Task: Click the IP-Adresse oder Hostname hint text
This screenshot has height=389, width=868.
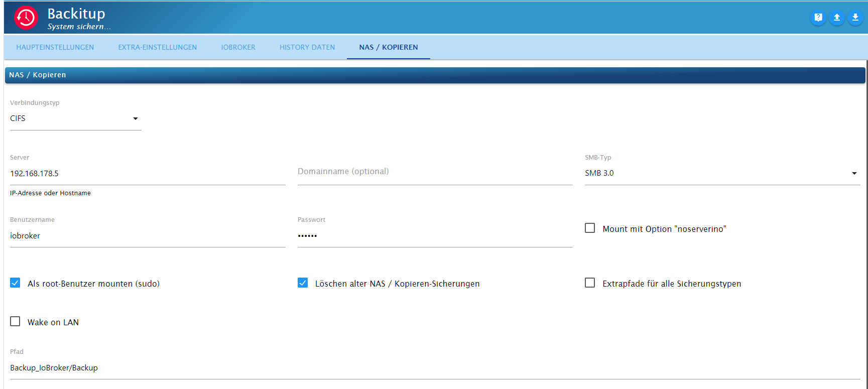Action: point(50,193)
